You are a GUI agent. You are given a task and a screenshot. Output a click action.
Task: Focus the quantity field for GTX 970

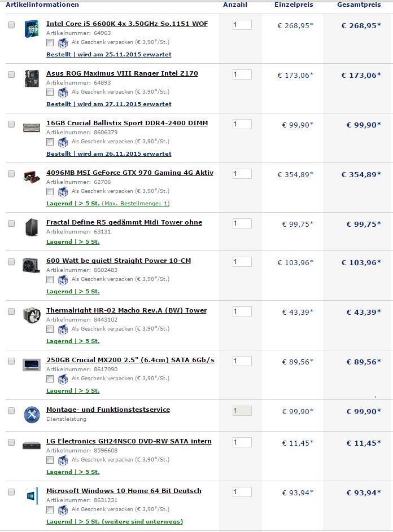(x=242, y=174)
